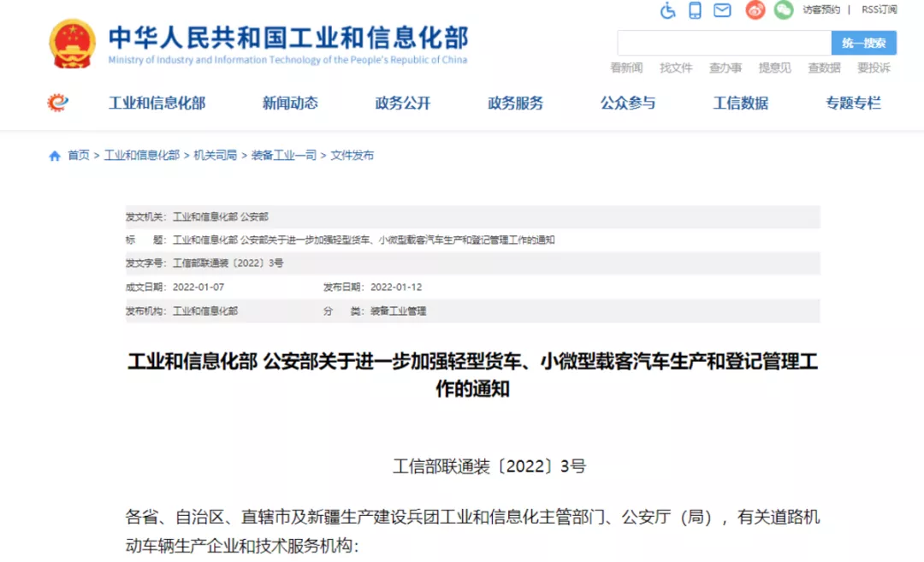The image size is (924, 562).
Task: Click the centered 工信部联通装〔2022〕3号 line
Action: [489, 466]
